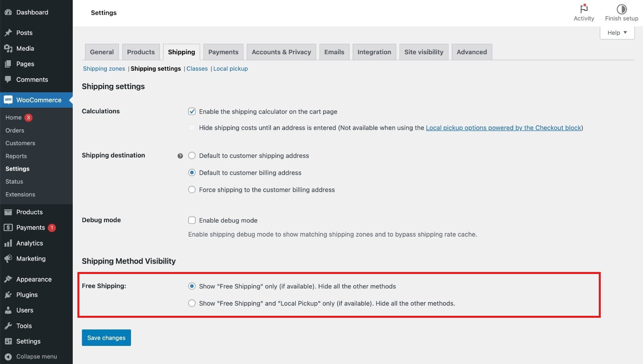
Task: Click the Plugins plug icon
Action: [x=8, y=294]
